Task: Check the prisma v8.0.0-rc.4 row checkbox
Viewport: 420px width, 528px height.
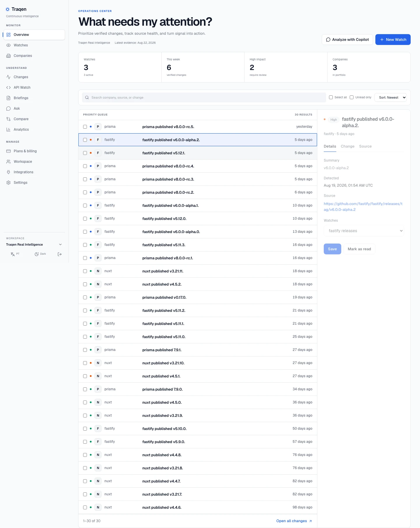Action: pos(85,166)
